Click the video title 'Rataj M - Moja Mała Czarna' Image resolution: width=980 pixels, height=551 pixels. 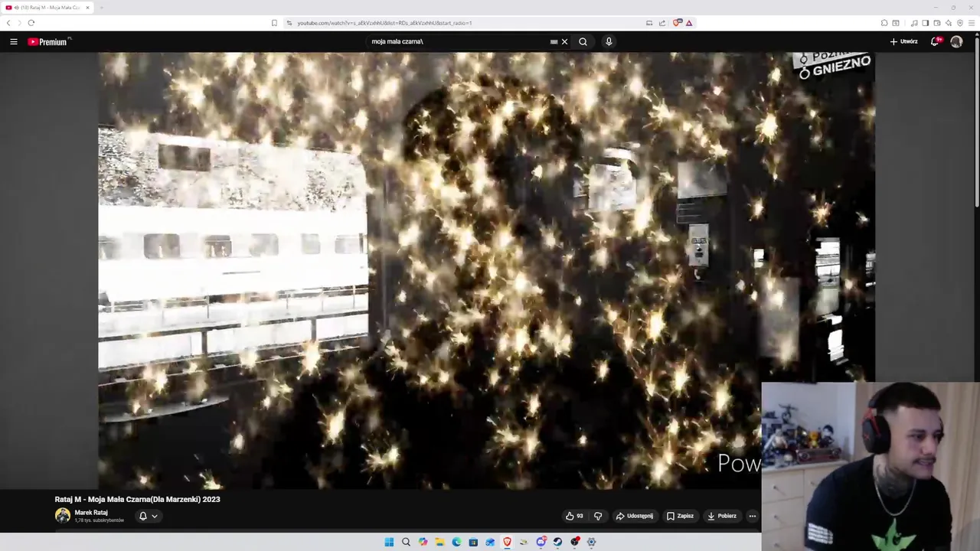[137, 499]
